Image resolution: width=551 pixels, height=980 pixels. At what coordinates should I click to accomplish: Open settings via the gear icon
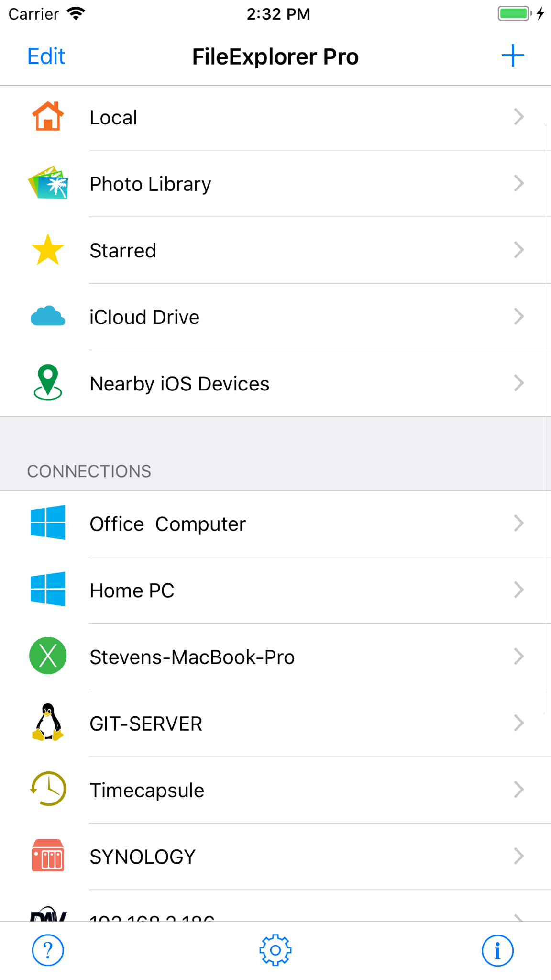275,950
